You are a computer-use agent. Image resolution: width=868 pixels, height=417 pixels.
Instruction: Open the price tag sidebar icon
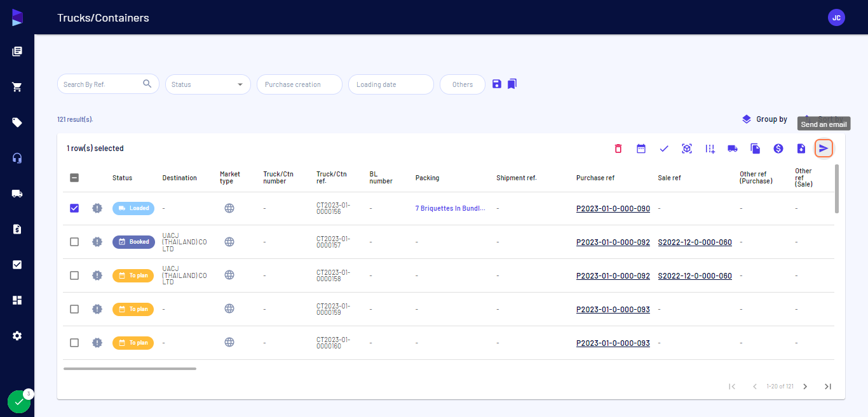tap(17, 122)
